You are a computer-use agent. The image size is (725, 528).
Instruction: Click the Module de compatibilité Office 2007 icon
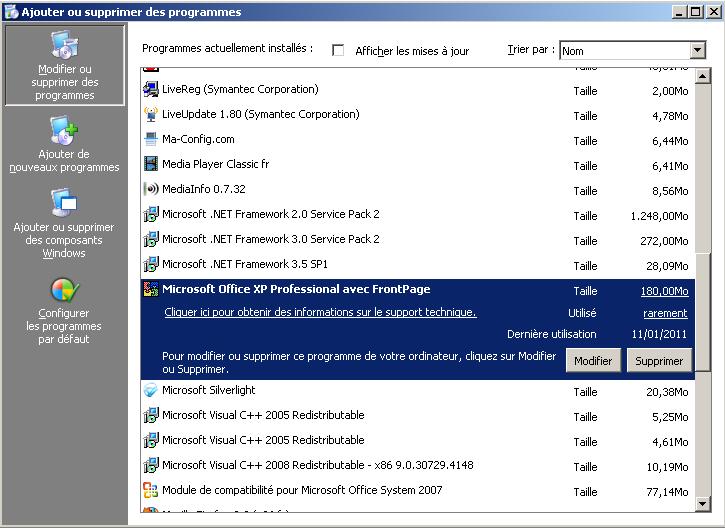(151, 490)
